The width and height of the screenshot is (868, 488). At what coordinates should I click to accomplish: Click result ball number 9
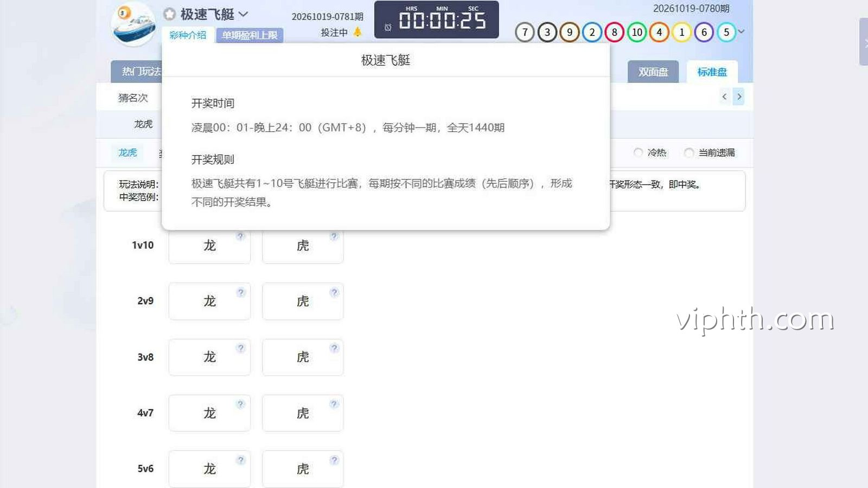pyautogui.click(x=570, y=32)
